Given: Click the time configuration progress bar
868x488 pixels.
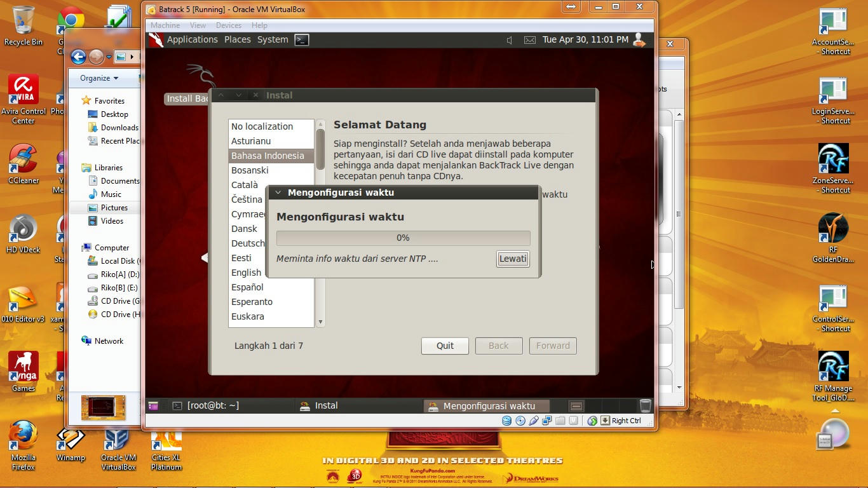Looking at the screenshot, I should (x=403, y=238).
